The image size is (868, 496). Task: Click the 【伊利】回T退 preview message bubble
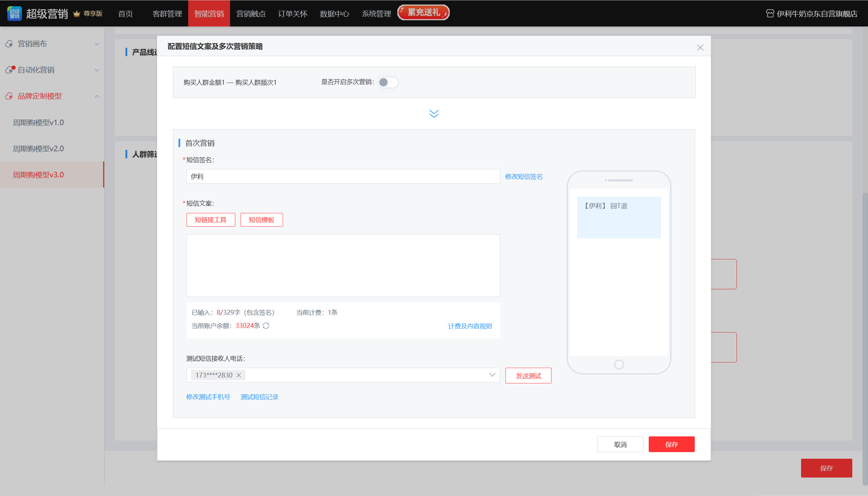(619, 218)
